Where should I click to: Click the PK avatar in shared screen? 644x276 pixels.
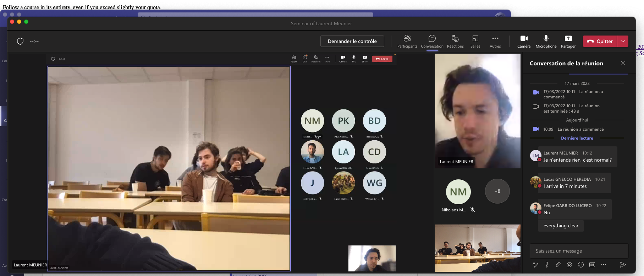click(x=343, y=121)
